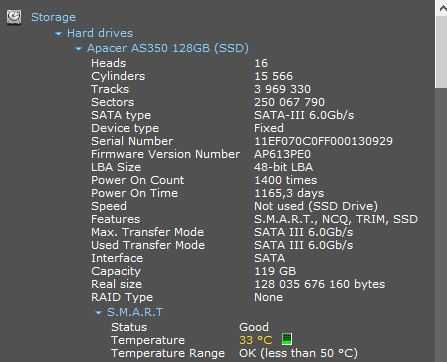Click the Interface row label
447x362 pixels.
coord(117,258)
